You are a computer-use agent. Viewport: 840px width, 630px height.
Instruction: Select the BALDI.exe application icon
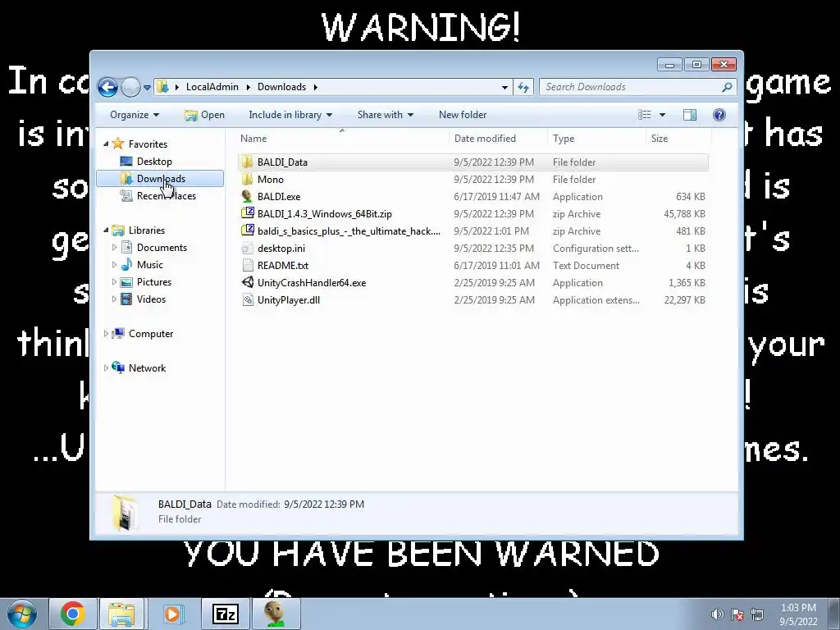pos(247,196)
